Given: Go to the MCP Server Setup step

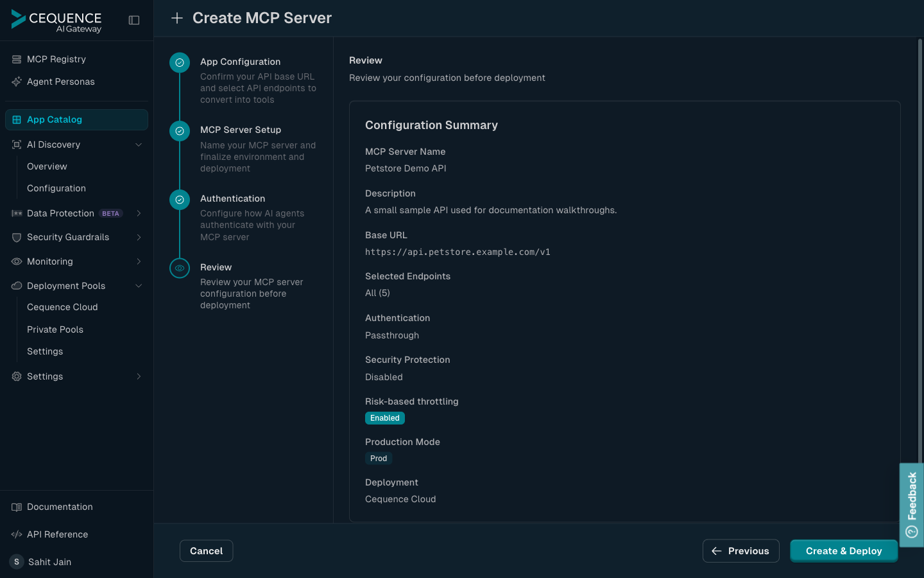Looking at the screenshot, I should pyautogui.click(x=241, y=130).
